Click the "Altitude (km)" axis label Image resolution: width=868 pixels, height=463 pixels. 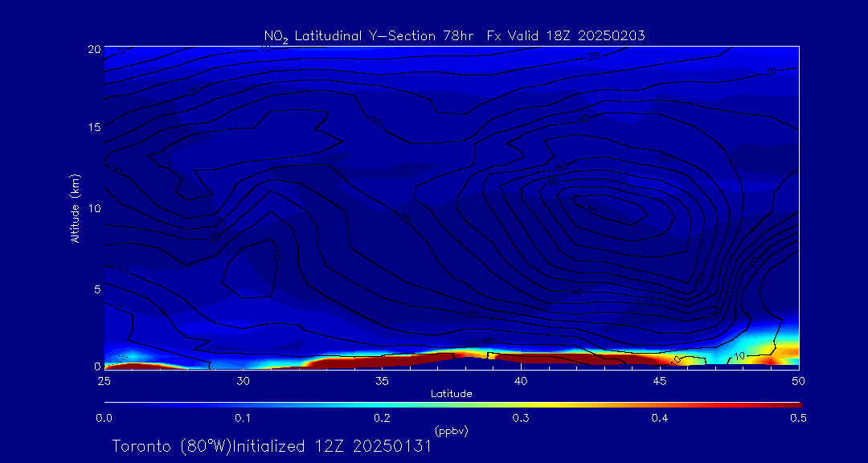coord(76,207)
